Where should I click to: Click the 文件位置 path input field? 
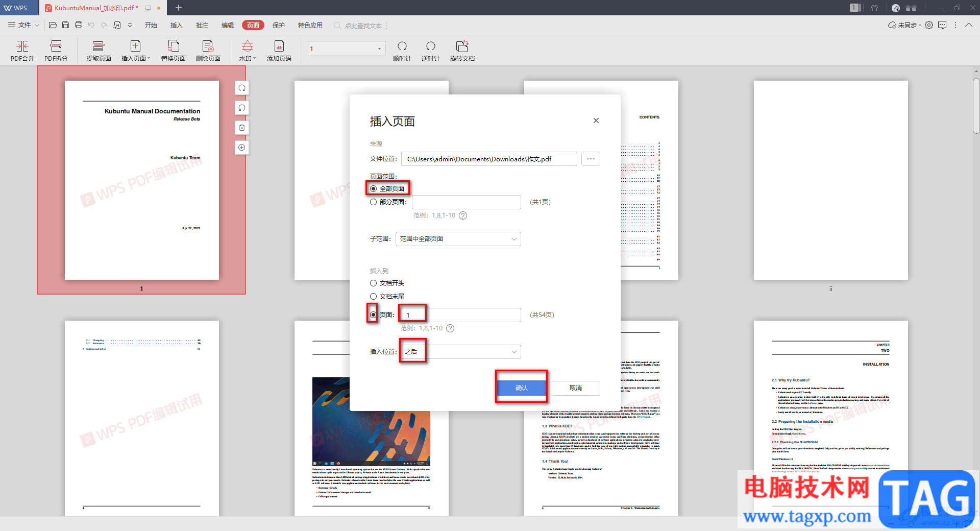[x=489, y=159]
